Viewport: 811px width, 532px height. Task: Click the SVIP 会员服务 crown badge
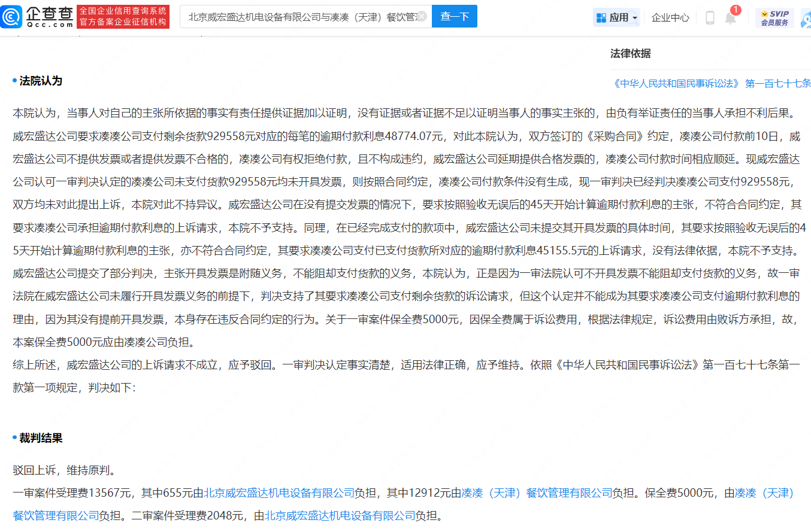774,17
